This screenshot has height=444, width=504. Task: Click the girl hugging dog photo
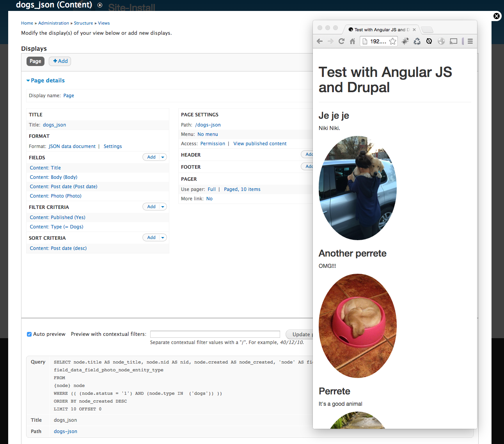(358, 188)
